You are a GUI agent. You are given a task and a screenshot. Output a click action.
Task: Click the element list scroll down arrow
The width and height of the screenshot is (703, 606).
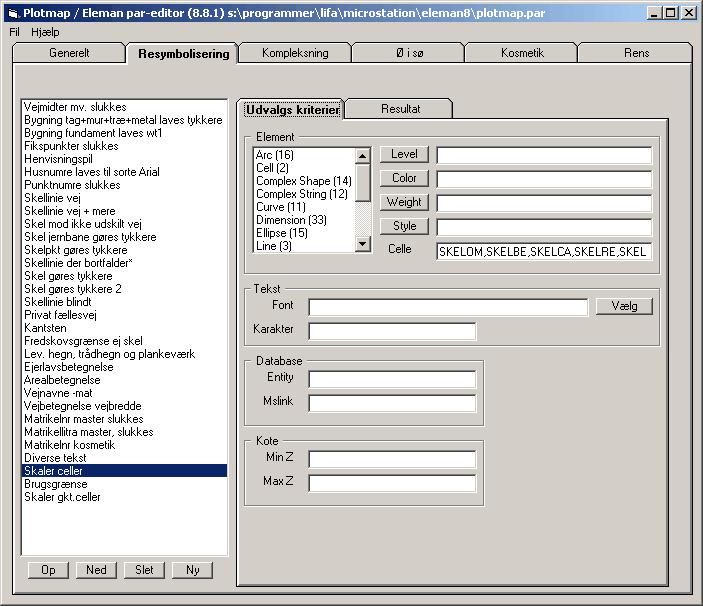[x=362, y=244]
